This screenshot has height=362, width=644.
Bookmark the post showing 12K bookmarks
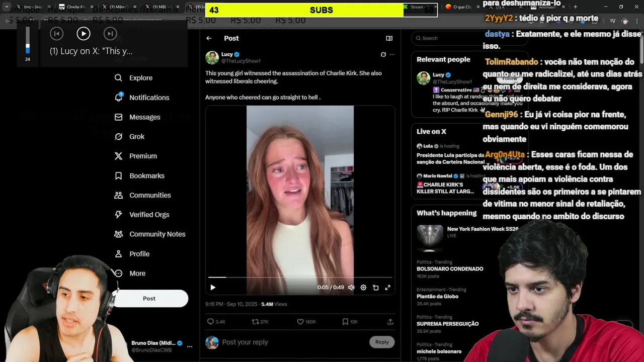point(350,322)
